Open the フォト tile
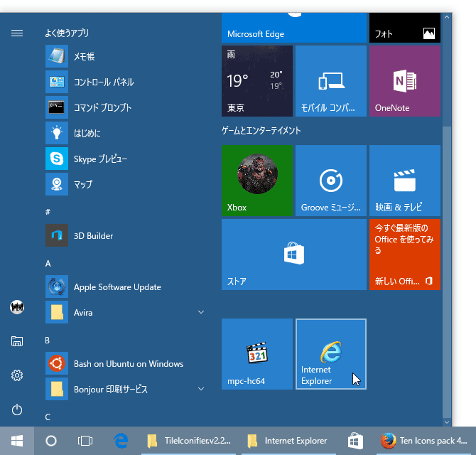The width and height of the screenshot is (476, 455). pos(405,28)
